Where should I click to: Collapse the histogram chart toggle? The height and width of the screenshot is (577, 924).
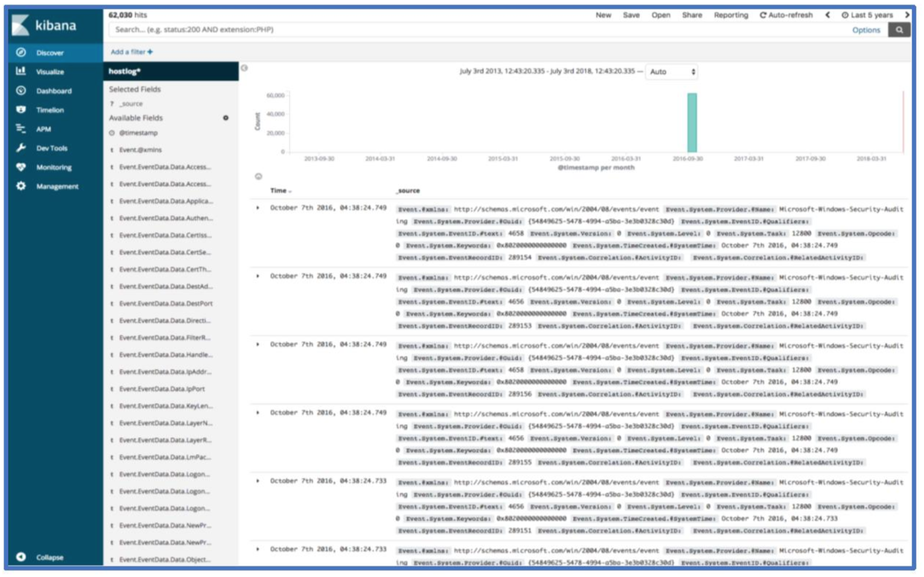coord(259,176)
